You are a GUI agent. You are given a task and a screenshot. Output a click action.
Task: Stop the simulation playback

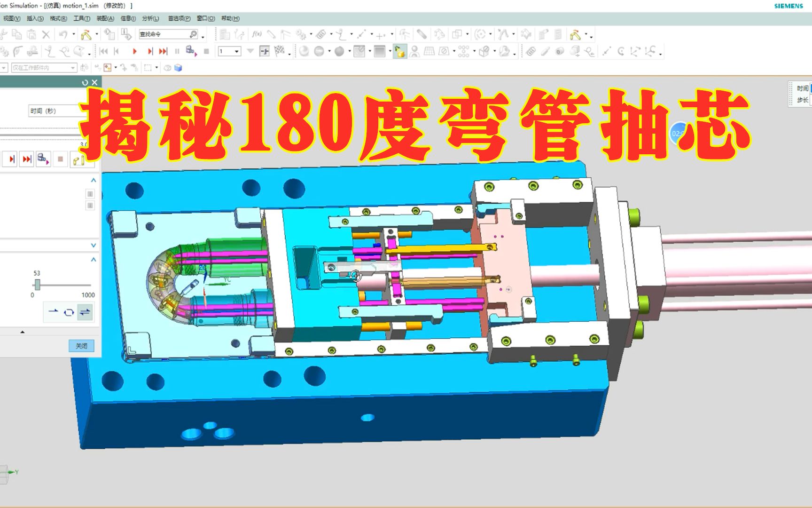point(206,51)
